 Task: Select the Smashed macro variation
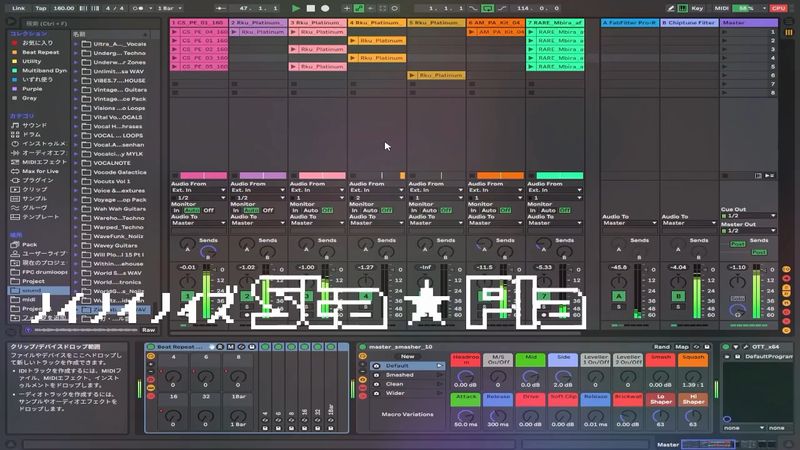click(x=401, y=375)
